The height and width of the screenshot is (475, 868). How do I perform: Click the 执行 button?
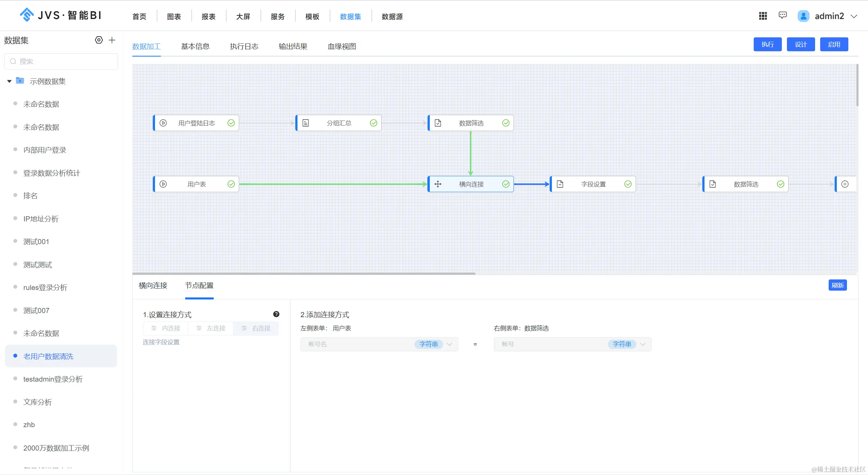[x=767, y=44]
